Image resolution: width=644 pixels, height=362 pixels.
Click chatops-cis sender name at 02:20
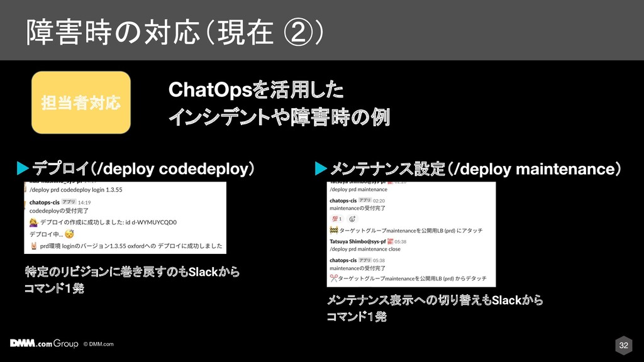[343, 200]
